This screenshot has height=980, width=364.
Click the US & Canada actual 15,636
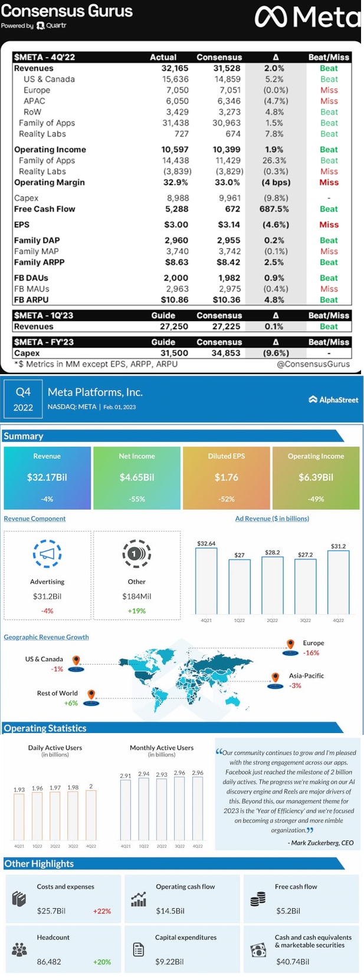[176, 79]
